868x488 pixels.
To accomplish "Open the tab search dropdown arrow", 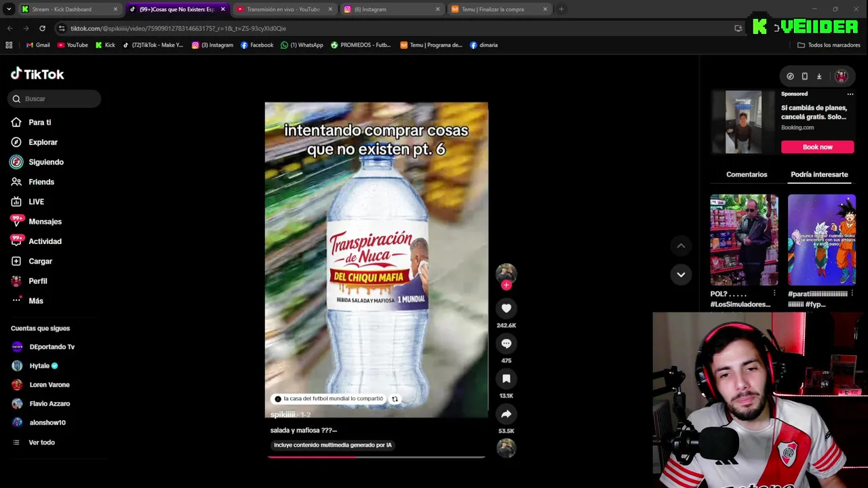I will click(x=8, y=9).
